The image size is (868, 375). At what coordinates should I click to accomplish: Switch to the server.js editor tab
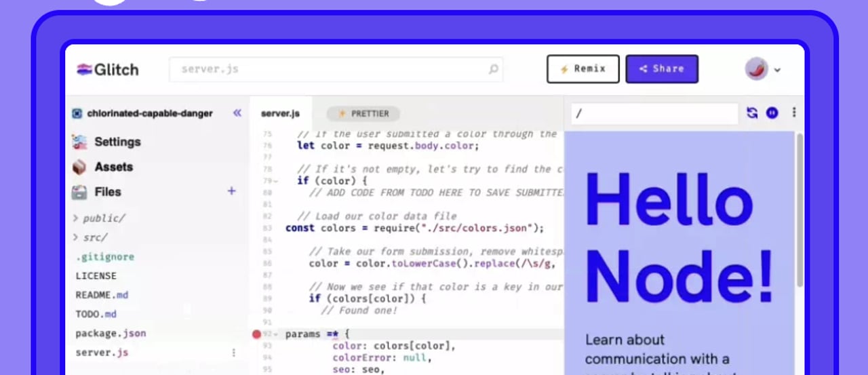[280, 113]
